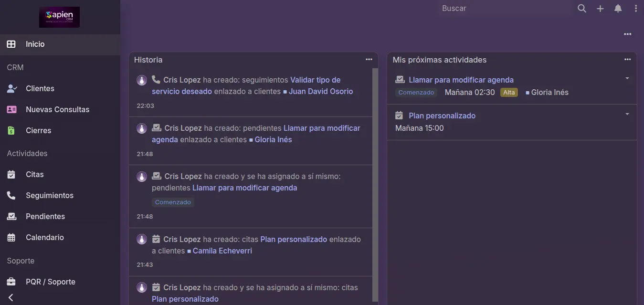Expand the Llamar para modificar agenda activity
Screen dimensions: 644x305
[627, 78]
